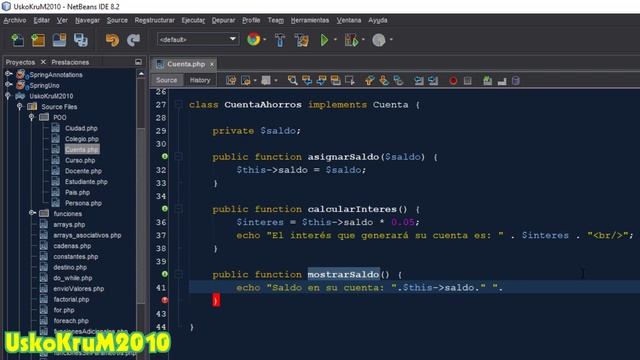
Task: Start macro recording with red circle icon
Action: pyautogui.click(x=453, y=80)
